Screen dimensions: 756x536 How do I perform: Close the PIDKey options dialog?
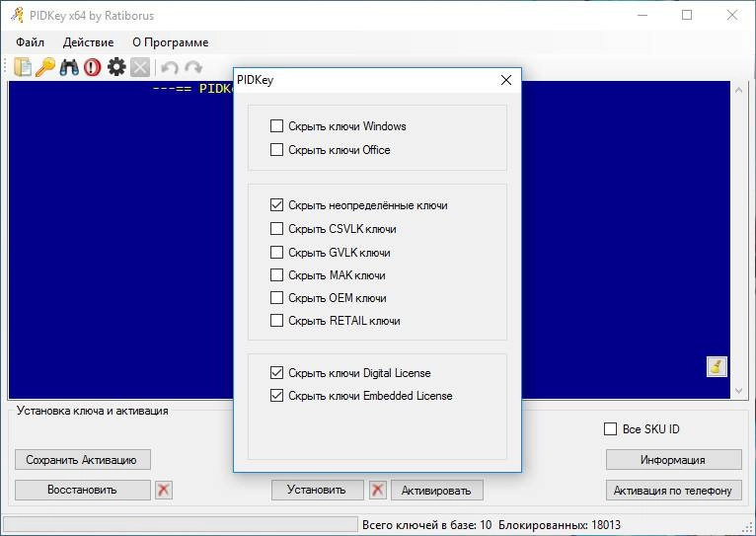(506, 80)
